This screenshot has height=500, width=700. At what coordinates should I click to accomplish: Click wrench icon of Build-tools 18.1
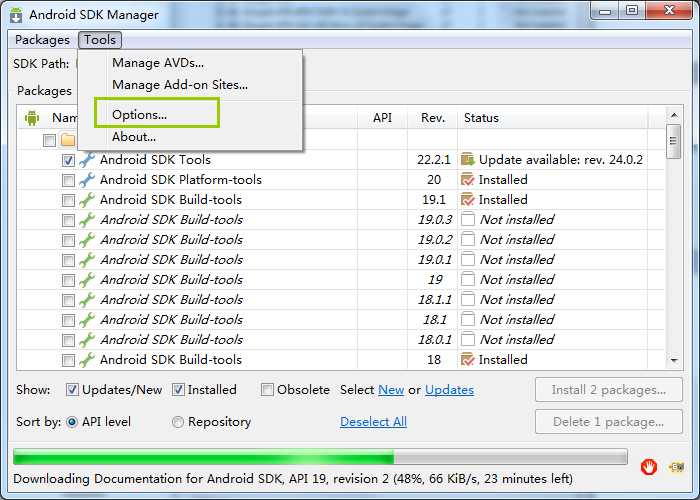coord(87,320)
